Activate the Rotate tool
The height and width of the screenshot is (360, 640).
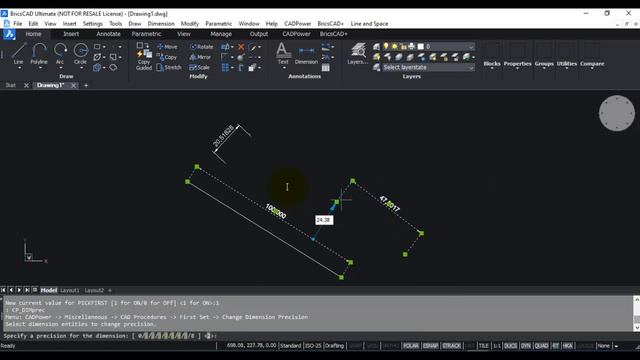click(202, 47)
